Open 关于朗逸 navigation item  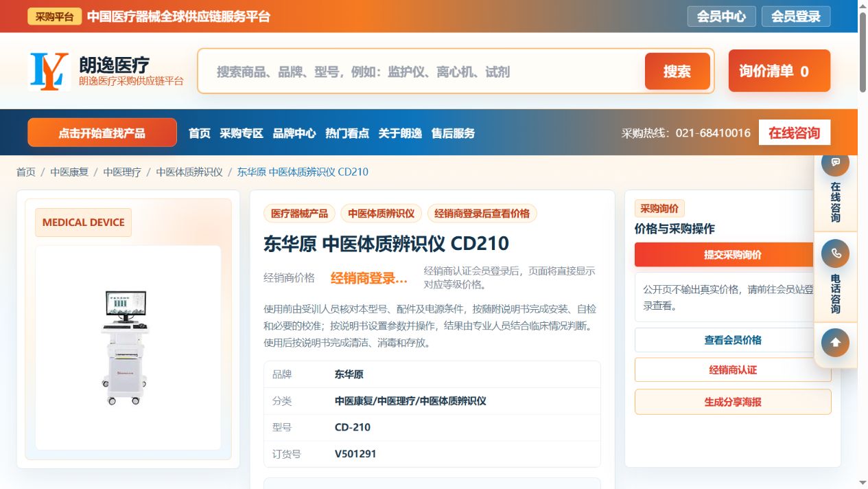[x=400, y=133]
